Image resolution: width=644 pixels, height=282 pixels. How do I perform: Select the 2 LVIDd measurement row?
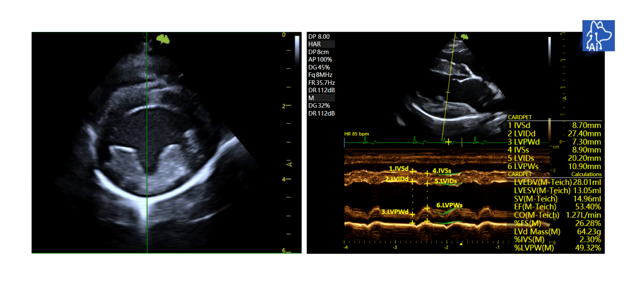click(554, 134)
